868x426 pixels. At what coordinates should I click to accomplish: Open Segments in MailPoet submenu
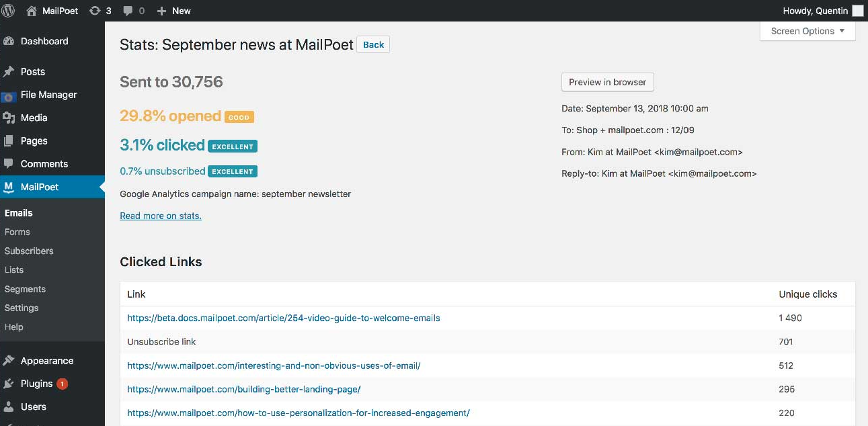[x=25, y=289]
